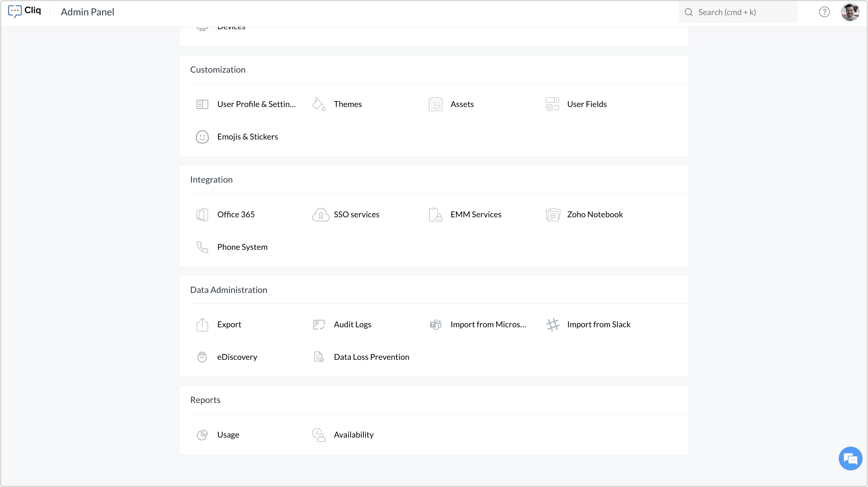The image size is (868, 487).
Task: Open Audit Logs page
Action: (352, 325)
